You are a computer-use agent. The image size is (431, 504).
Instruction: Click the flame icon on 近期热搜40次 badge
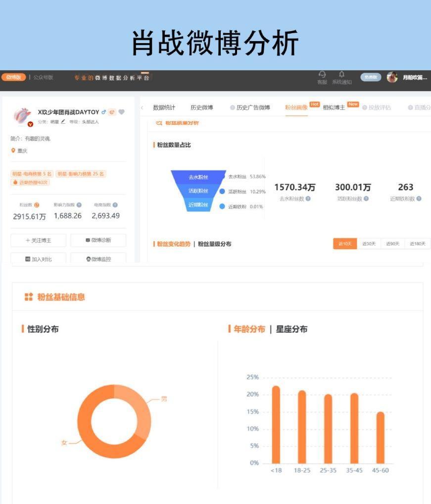click(15, 182)
